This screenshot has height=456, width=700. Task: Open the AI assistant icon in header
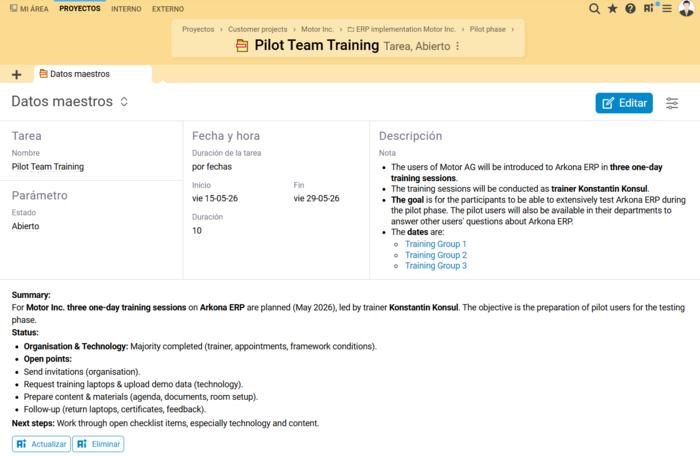(x=650, y=8)
